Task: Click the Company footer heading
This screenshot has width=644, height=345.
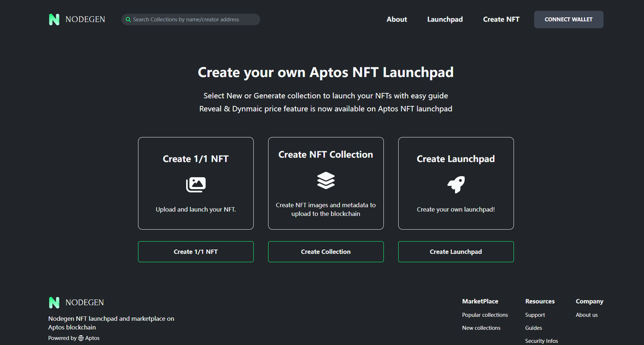Action: click(x=590, y=301)
